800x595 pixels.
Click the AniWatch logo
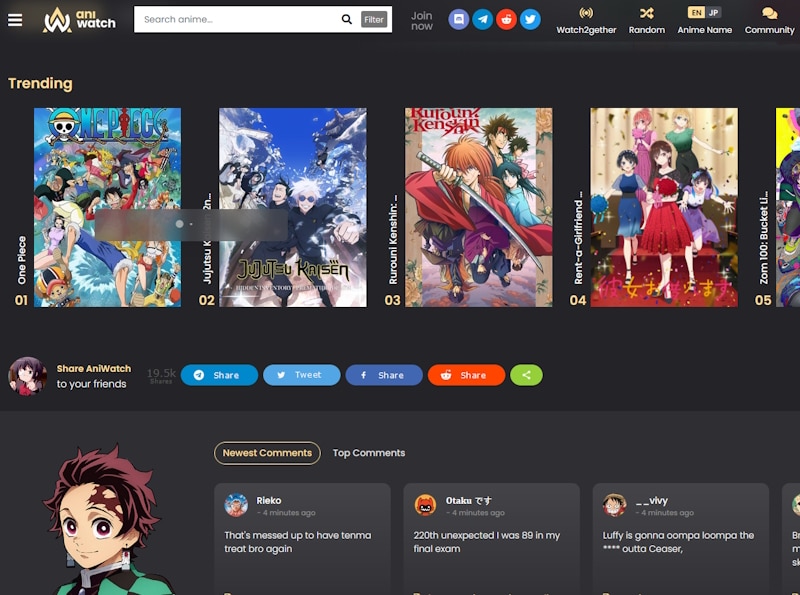click(75, 19)
